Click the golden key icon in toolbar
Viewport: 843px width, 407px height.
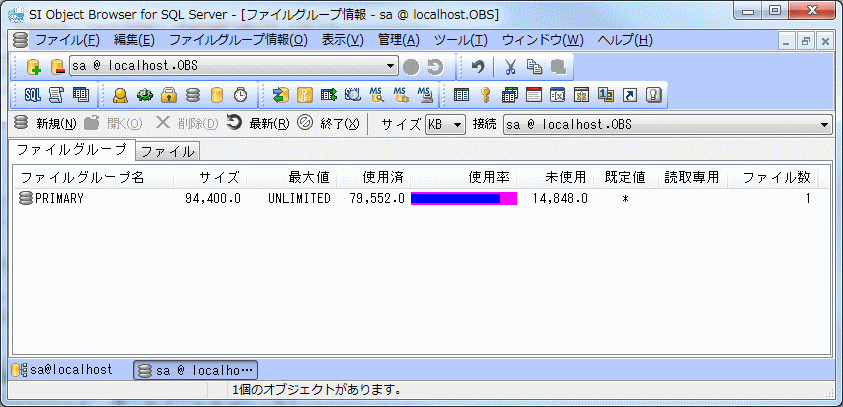(x=485, y=95)
